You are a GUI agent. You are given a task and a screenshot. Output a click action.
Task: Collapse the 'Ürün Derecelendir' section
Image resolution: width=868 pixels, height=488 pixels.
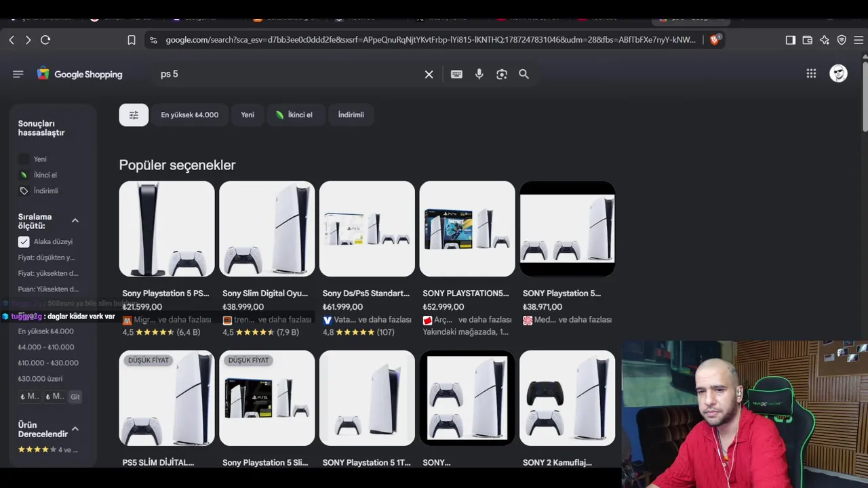(75, 429)
